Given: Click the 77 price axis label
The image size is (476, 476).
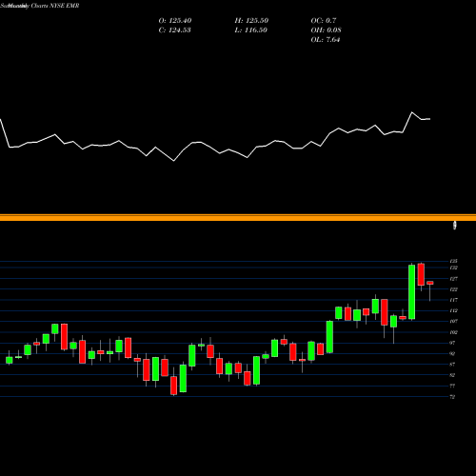Looking at the screenshot, I should [x=452, y=386].
